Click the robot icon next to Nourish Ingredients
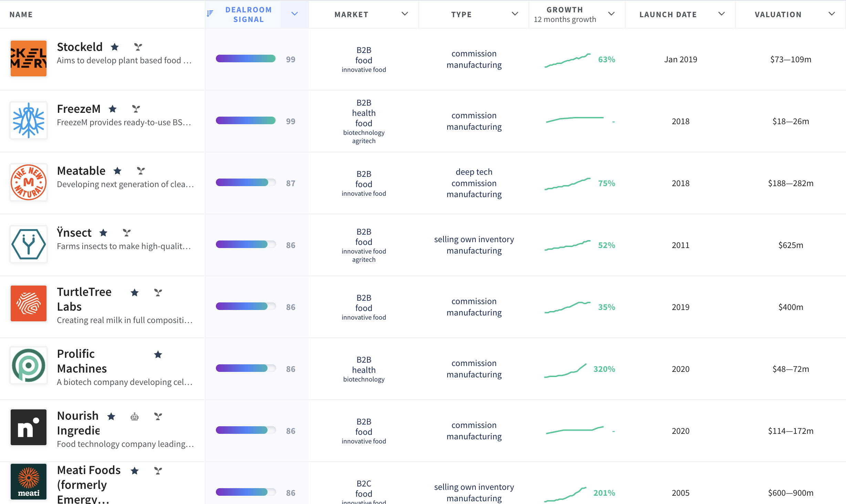The image size is (846, 504). tap(135, 417)
